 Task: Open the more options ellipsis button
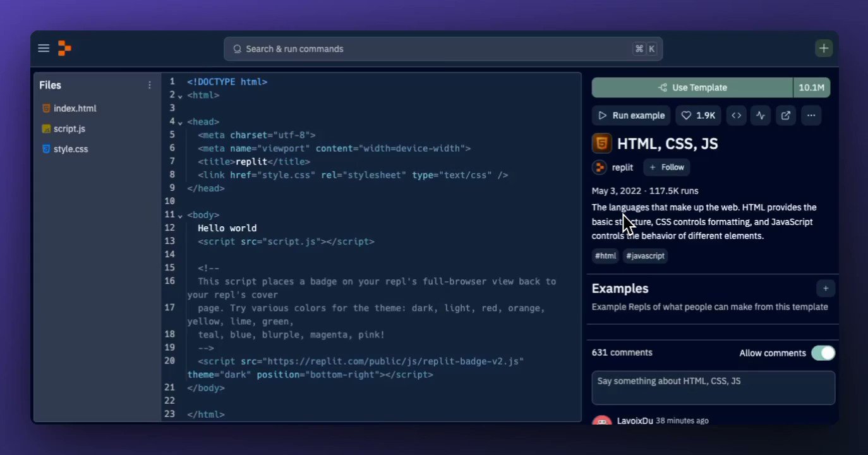tap(811, 116)
